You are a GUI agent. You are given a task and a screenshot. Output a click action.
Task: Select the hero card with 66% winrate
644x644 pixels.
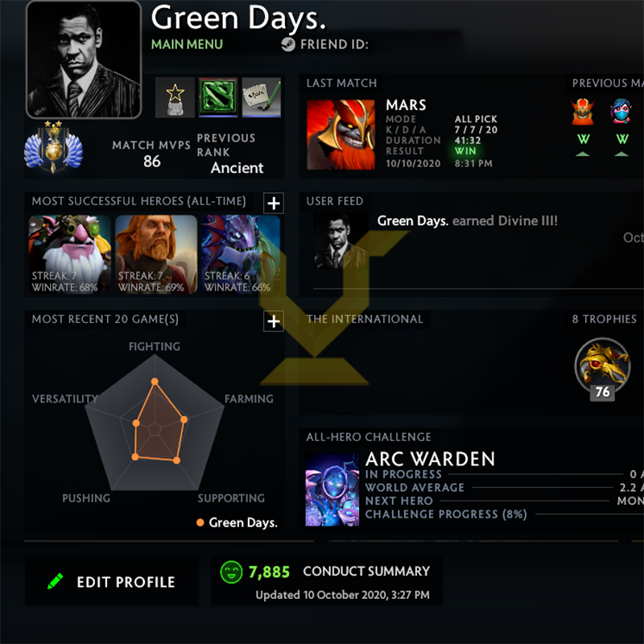pos(241,254)
